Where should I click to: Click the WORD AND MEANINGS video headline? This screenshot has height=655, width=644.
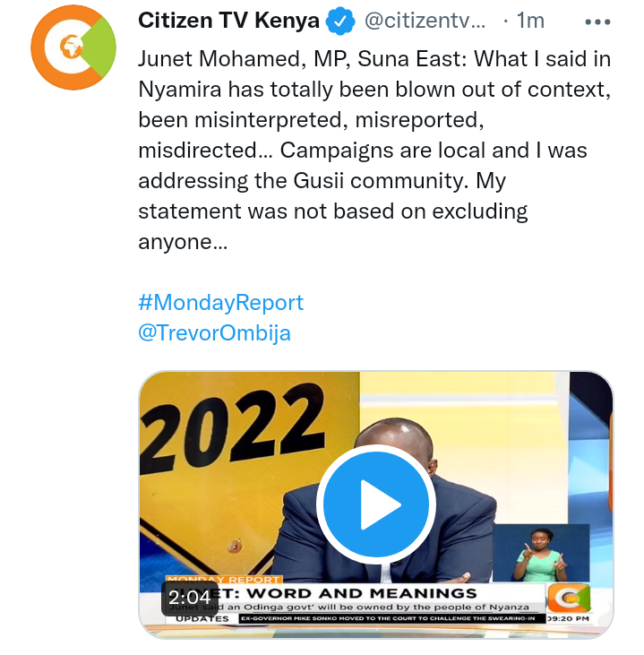click(361, 593)
